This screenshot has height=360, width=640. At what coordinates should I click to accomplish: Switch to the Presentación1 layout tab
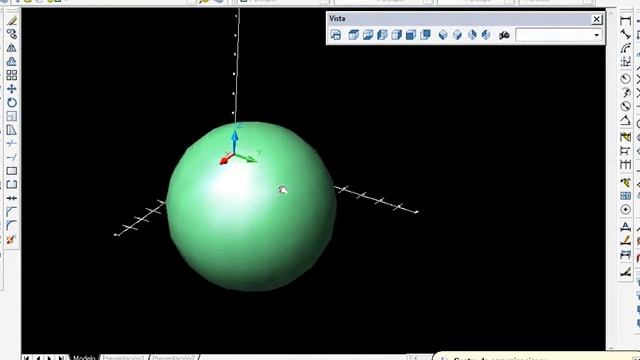click(x=123, y=357)
